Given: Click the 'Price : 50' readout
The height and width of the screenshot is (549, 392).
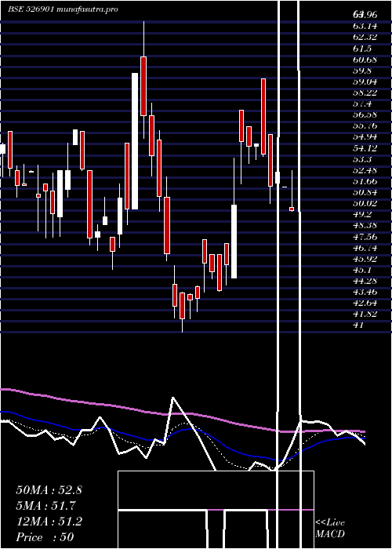Looking at the screenshot, I should tap(45, 537).
